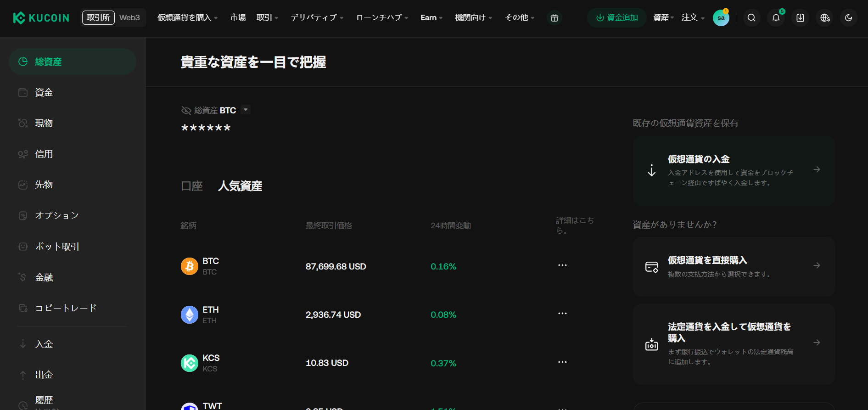Expand Earn dropdown menu
The width and height of the screenshot is (868, 410).
[431, 17]
